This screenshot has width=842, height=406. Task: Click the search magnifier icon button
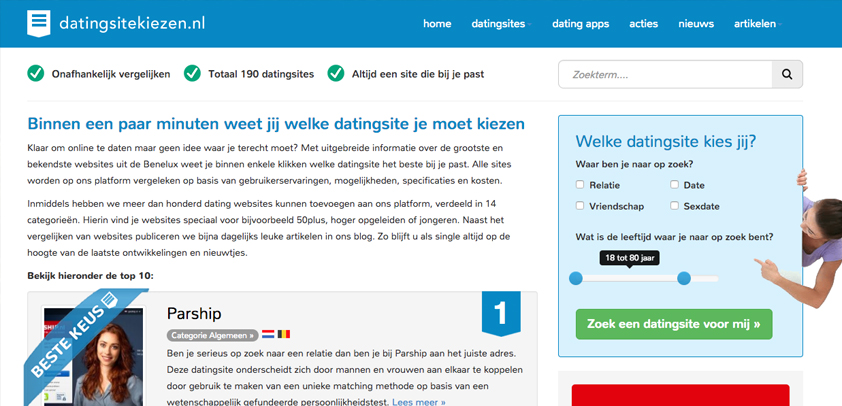(787, 75)
